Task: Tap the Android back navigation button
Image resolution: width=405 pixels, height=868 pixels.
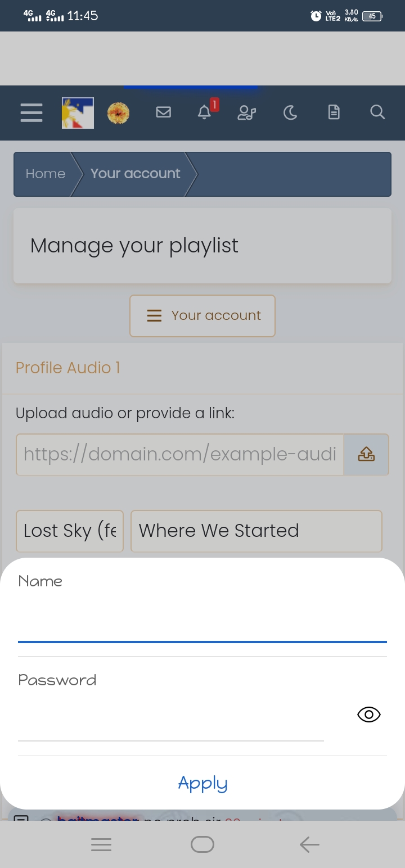Action: pos(309,844)
